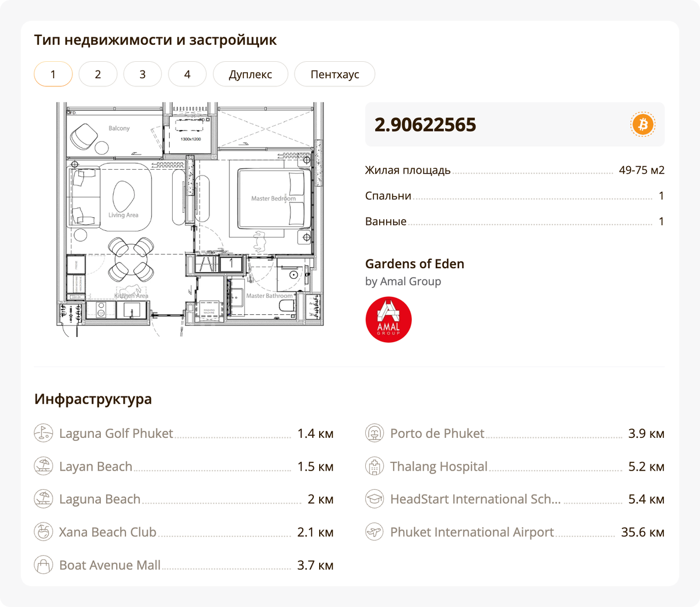Viewport: 700px width, 607px height.
Task: Click the Жилая площадь label
Action: point(408,170)
